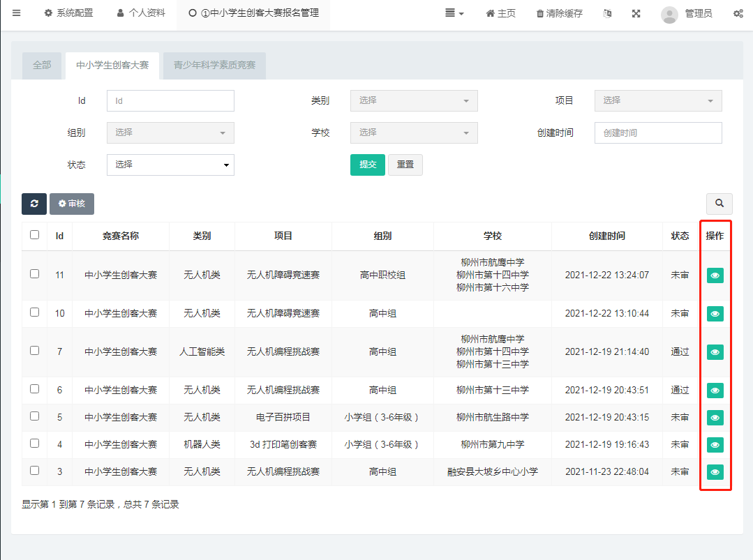Select the checkbox for row Id 5
The width and height of the screenshot is (753, 560).
coord(35,416)
